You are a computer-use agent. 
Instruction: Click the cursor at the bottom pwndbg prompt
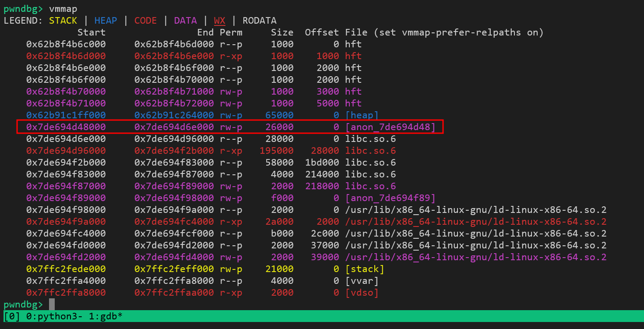click(x=52, y=304)
